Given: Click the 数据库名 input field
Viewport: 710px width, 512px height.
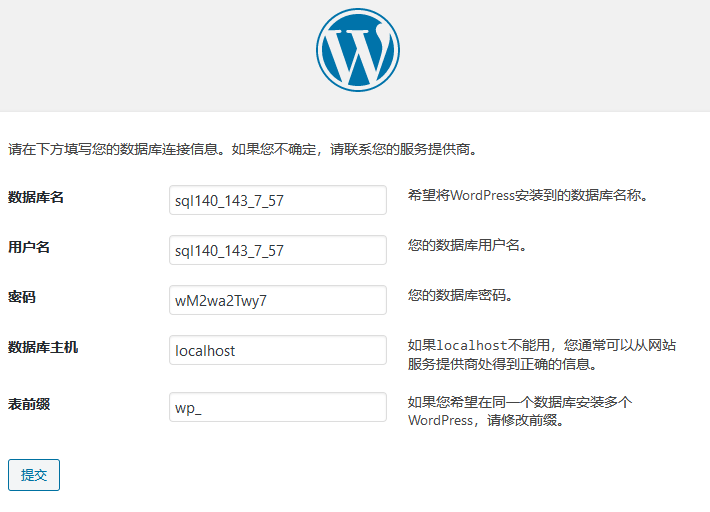Looking at the screenshot, I should tap(278, 200).
